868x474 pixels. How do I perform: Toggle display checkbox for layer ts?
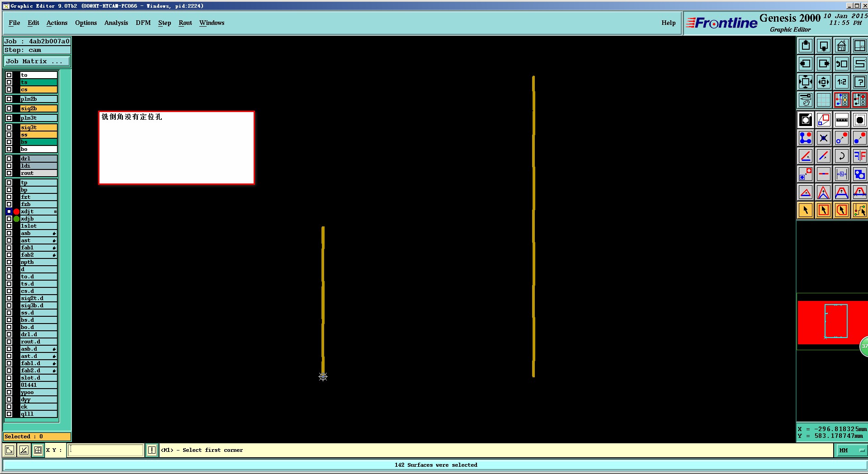coord(9,82)
